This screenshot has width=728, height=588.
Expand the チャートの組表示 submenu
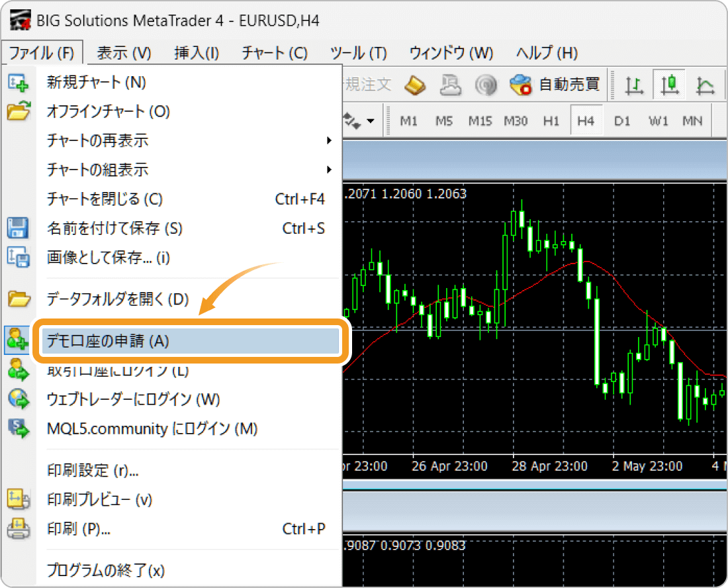329,170
